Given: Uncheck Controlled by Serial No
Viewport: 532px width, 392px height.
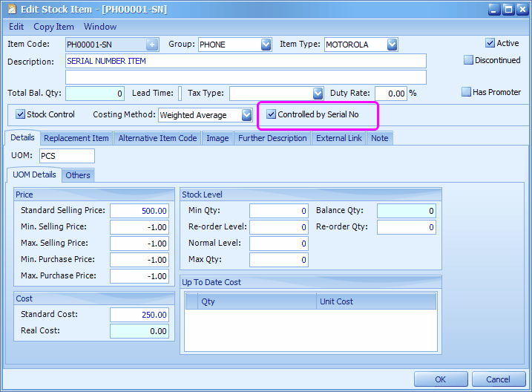Looking at the screenshot, I should [272, 114].
